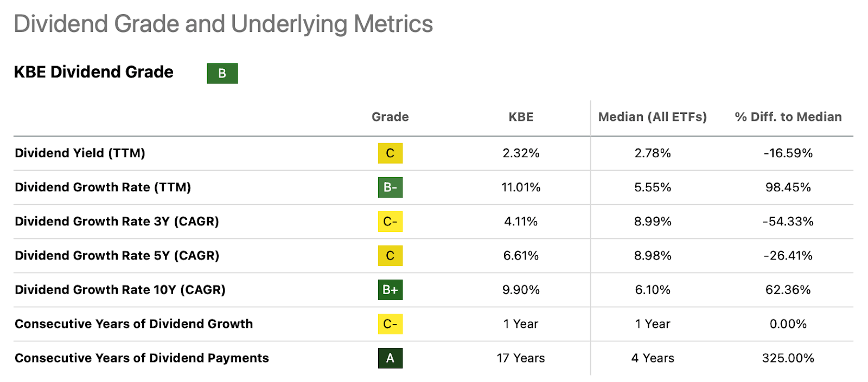Viewport: 868px width, 382px height.
Task: Click the % Diff. to Median column header
Action: pos(788,117)
